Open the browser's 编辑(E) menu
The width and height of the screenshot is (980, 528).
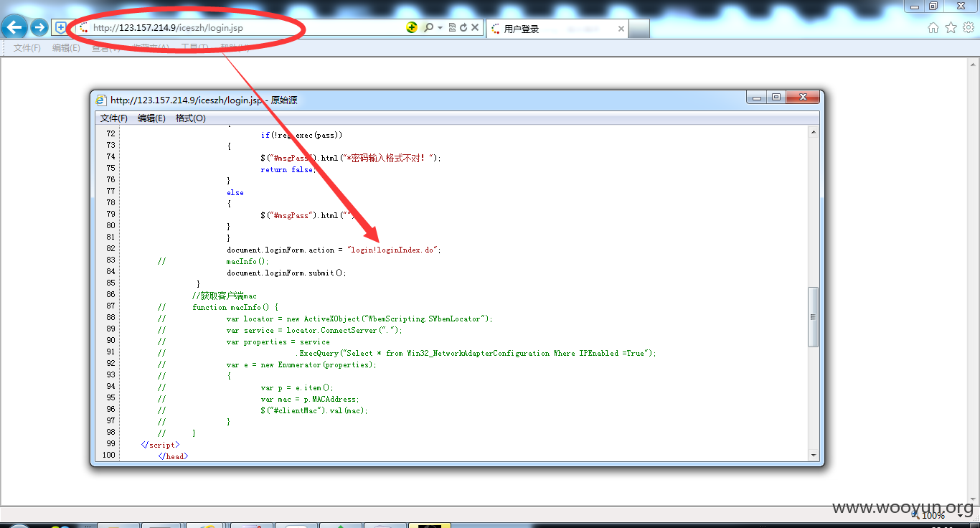pos(66,48)
